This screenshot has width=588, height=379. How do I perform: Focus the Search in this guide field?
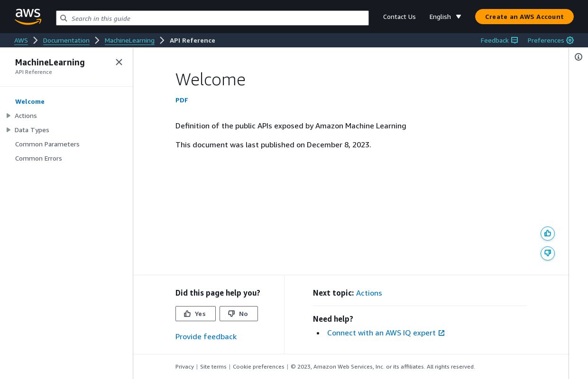[x=212, y=18]
